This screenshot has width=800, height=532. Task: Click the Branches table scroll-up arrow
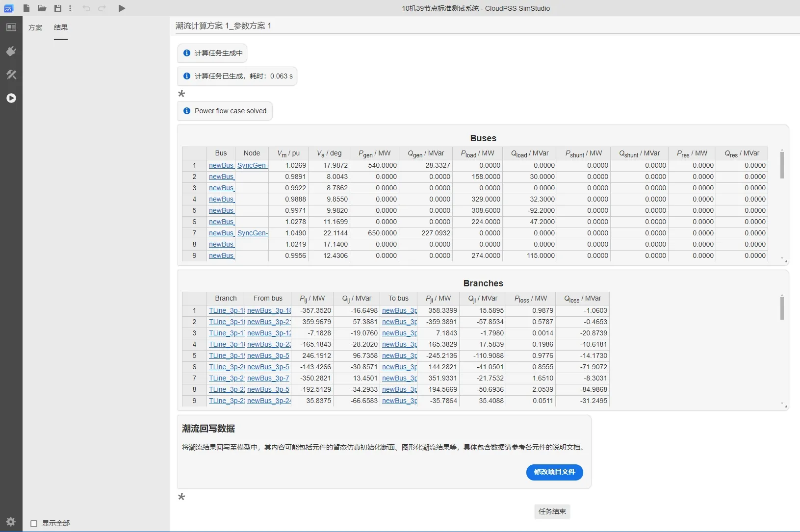coord(782,295)
